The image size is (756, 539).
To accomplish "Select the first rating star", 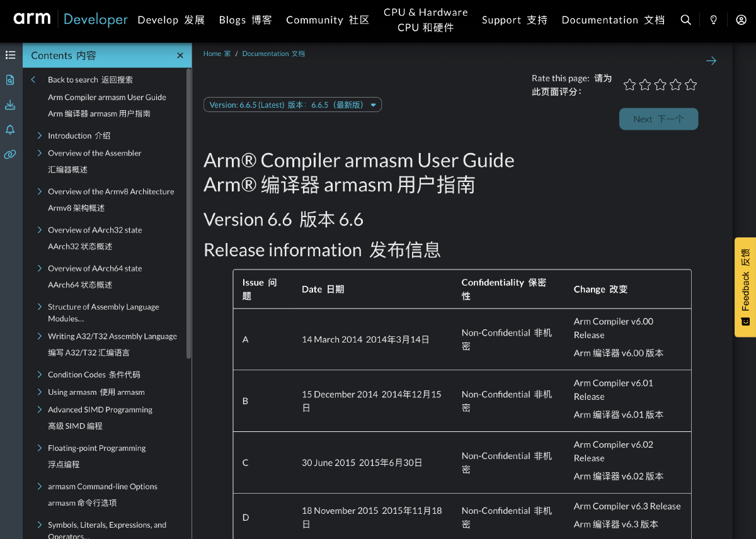I will pyautogui.click(x=629, y=84).
